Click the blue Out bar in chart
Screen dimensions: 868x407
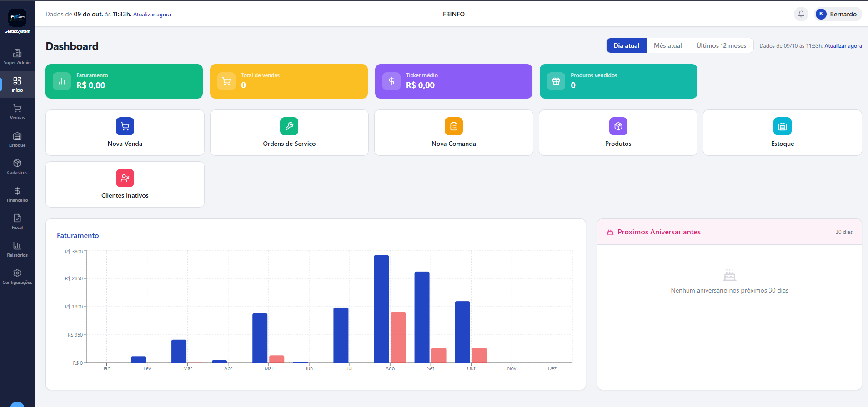(x=462, y=332)
